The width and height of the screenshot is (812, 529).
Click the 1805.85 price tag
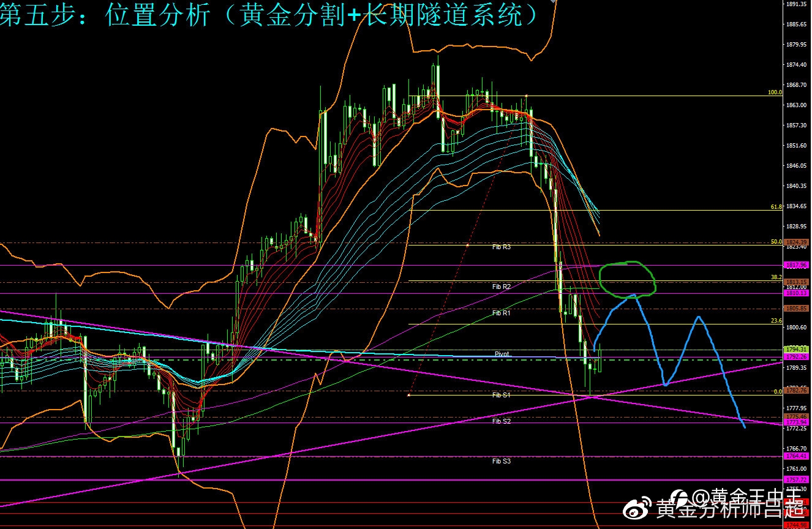(x=796, y=309)
